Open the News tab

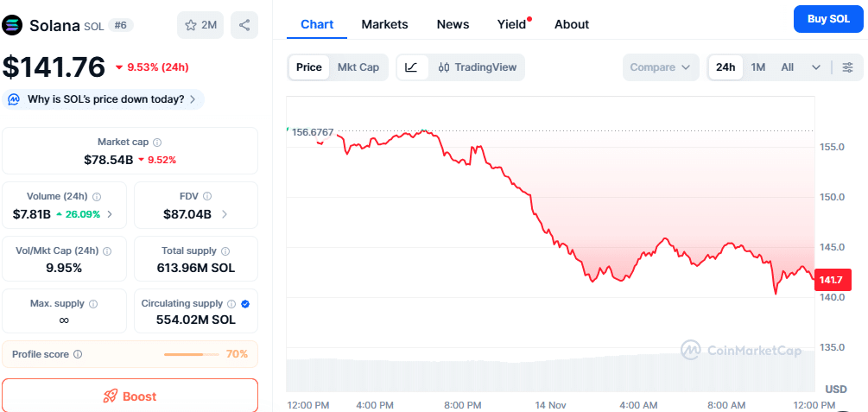click(x=453, y=24)
